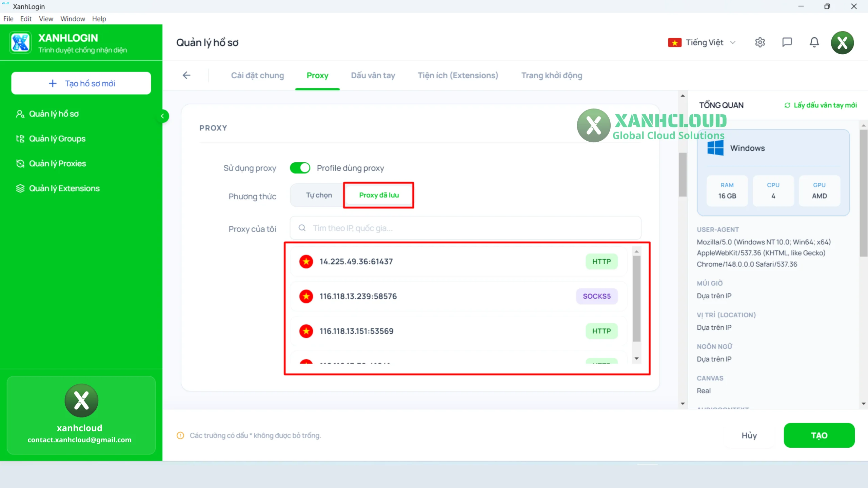Image resolution: width=868 pixels, height=488 pixels.
Task: Click the round X account avatar in header
Action: (x=842, y=43)
